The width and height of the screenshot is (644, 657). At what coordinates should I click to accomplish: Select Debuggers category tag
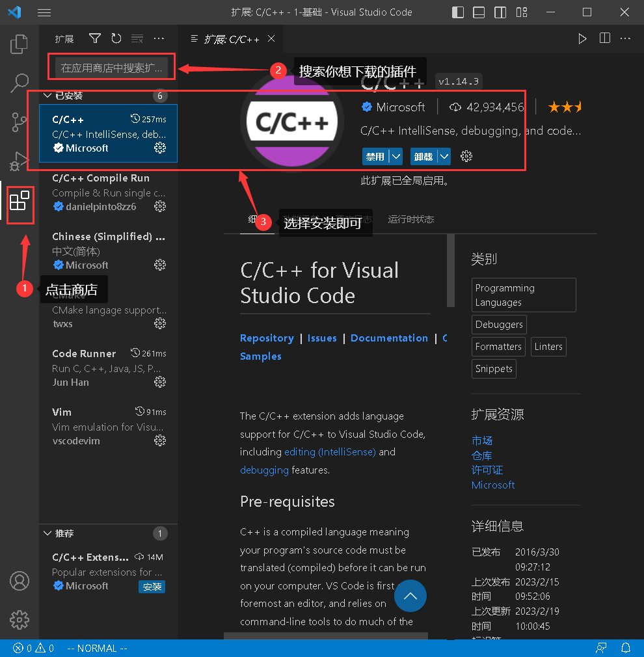click(499, 325)
